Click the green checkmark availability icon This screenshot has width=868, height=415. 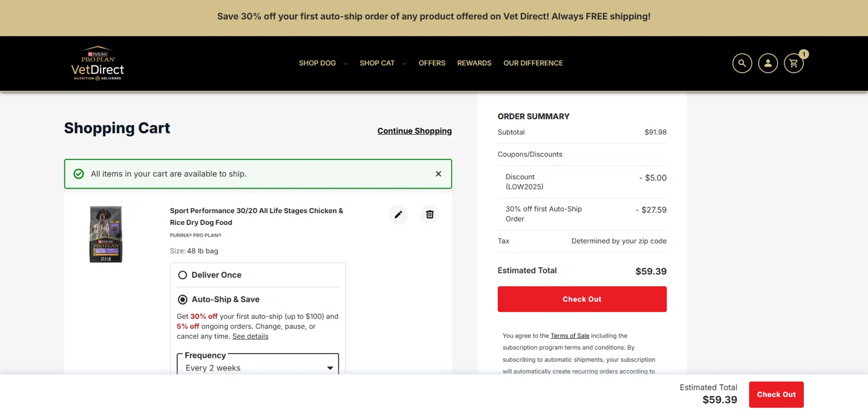pos(79,174)
